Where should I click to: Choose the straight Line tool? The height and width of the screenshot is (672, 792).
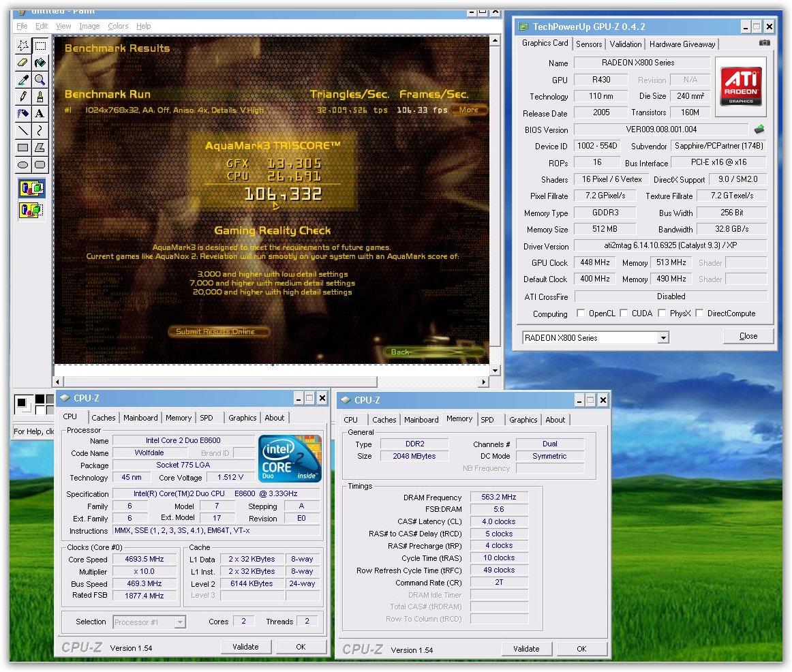point(22,131)
